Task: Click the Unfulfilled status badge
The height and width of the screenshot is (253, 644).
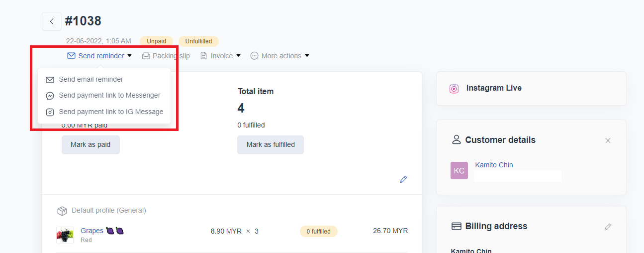Action: (x=198, y=41)
